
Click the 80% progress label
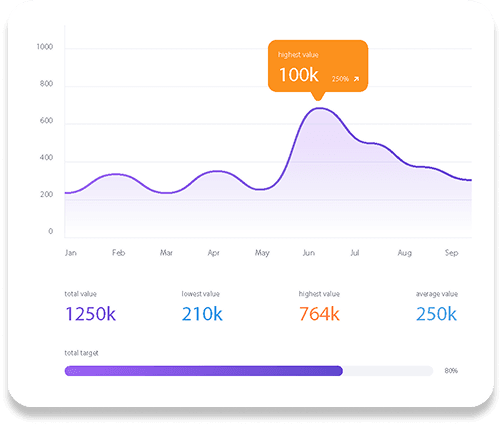pyautogui.click(x=451, y=371)
